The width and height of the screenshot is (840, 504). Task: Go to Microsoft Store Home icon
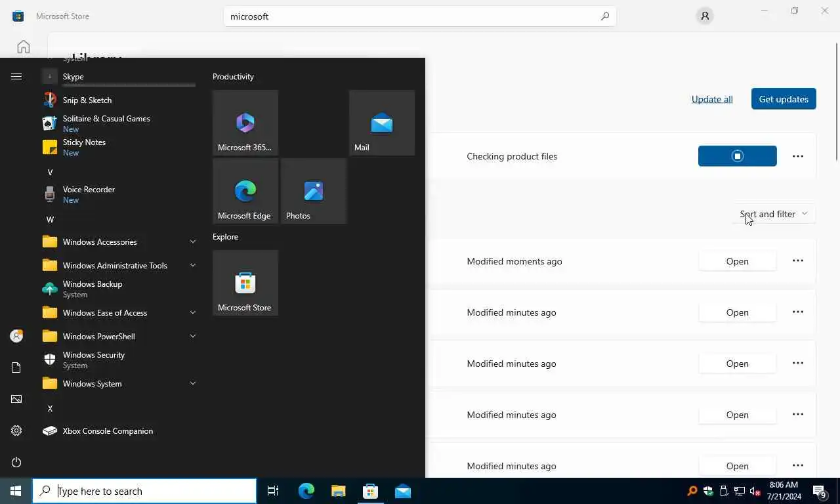click(x=24, y=47)
